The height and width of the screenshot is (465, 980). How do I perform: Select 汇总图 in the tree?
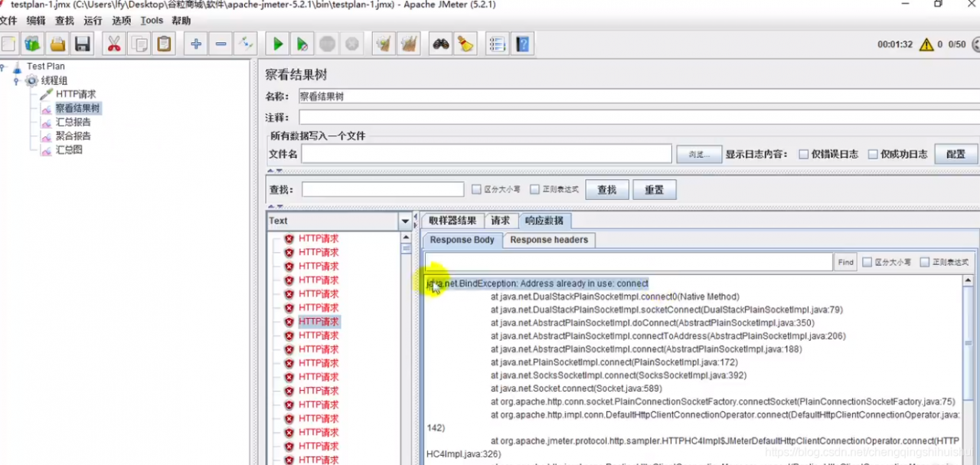(x=68, y=149)
